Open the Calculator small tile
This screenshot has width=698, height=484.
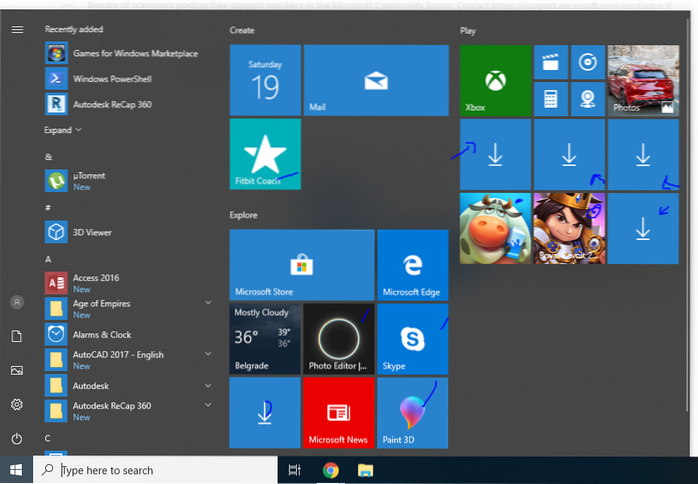pyautogui.click(x=549, y=98)
